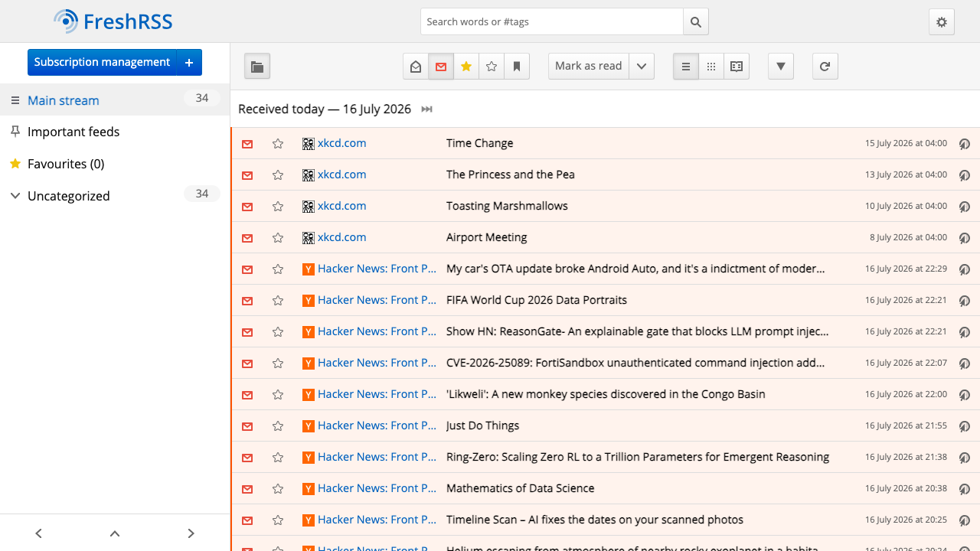Viewport: 980px width, 551px height.
Task: Click the Main stream unread count 34
Action: [x=202, y=98]
